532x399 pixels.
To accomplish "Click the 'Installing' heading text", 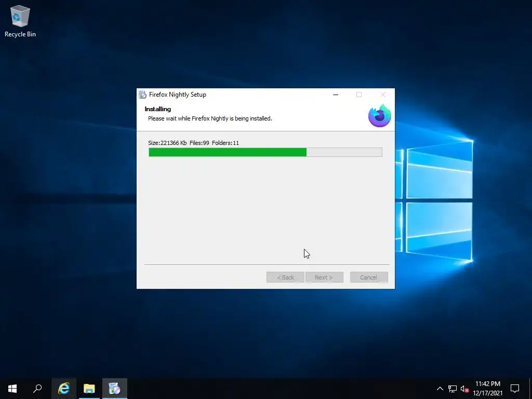I will (x=158, y=109).
